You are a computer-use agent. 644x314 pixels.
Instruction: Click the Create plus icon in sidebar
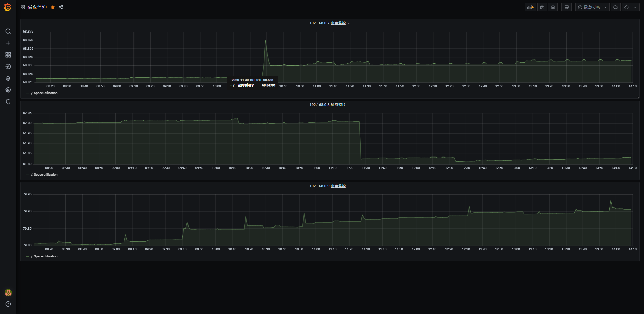[x=8, y=43]
